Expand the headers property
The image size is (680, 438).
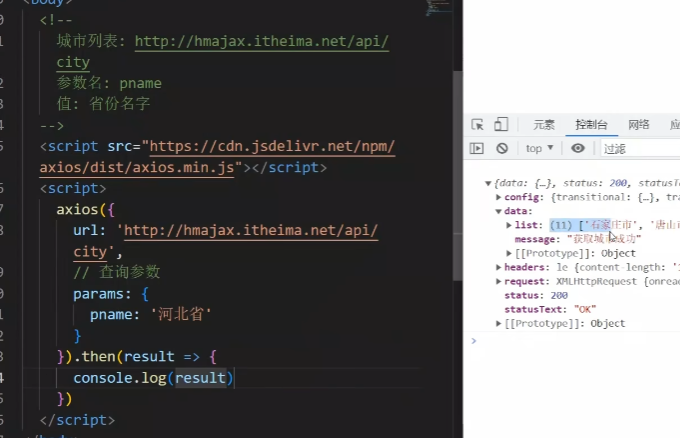point(499,267)
